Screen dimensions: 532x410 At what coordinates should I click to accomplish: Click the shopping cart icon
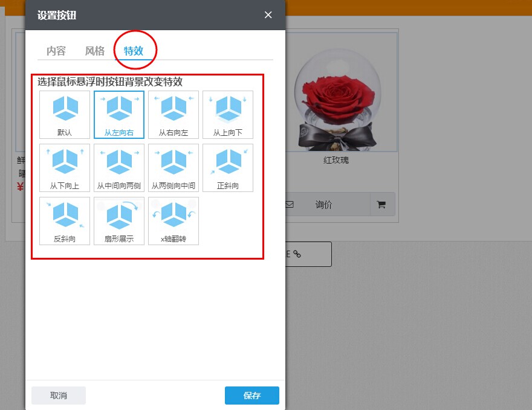tap(381, 205)
